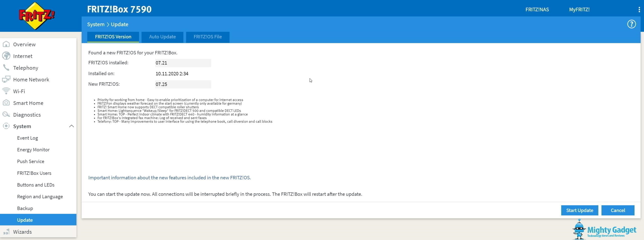Viewport: 644px width, 240px height.
Task: Click the FRITZ! logo
Action: (x=37, y=16)
